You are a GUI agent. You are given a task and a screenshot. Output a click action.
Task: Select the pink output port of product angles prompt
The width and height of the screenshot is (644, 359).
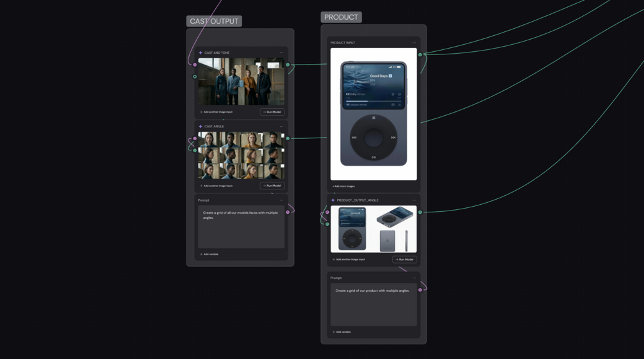tap(420, 290)
